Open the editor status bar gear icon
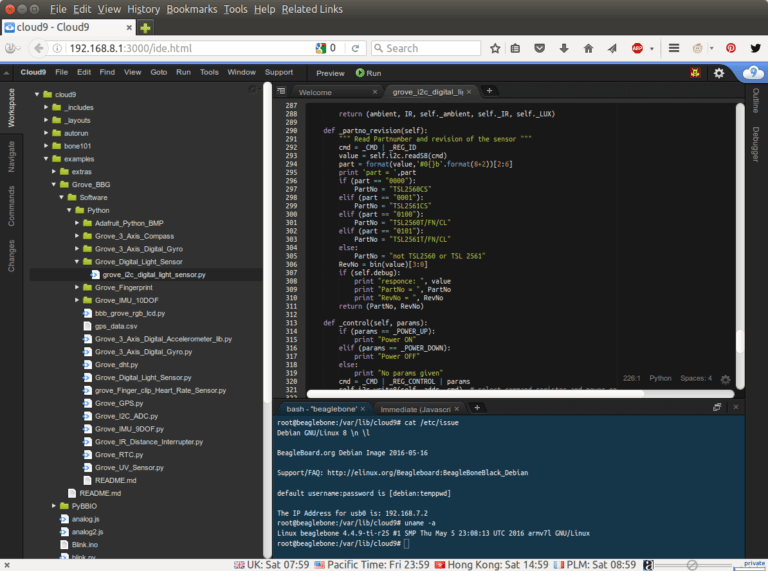The height and width of the screenshot is (571, 768). (725, 379)
